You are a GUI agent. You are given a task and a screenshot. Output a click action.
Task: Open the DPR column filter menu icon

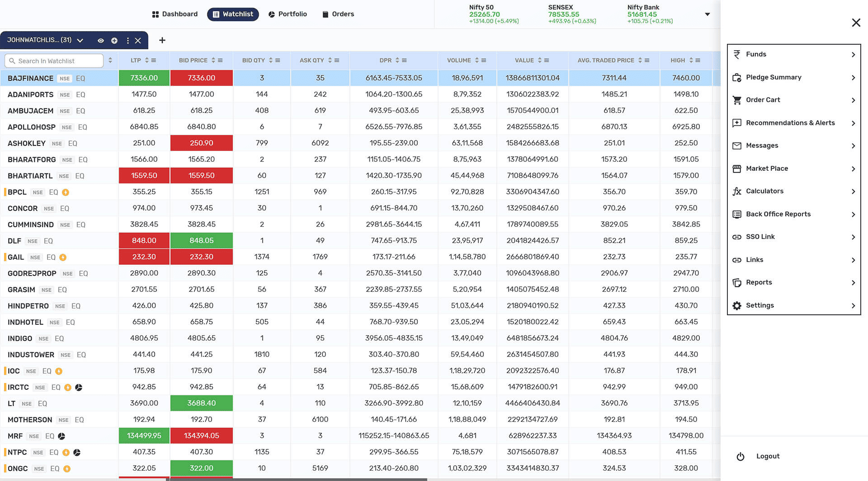[x=404, y=61]
